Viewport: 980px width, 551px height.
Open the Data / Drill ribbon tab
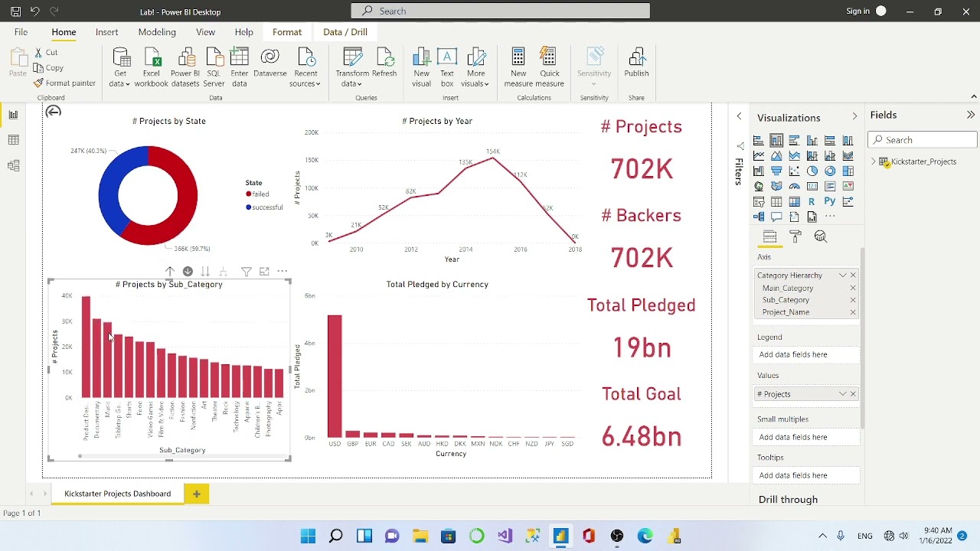pyautogui.click(x=345, y=32)
